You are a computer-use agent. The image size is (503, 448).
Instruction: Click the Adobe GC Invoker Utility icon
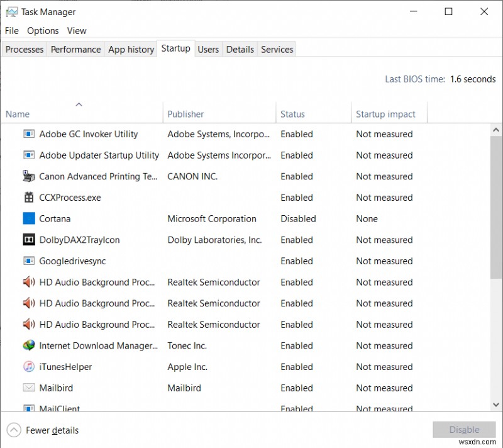click(x=29, y=134)
